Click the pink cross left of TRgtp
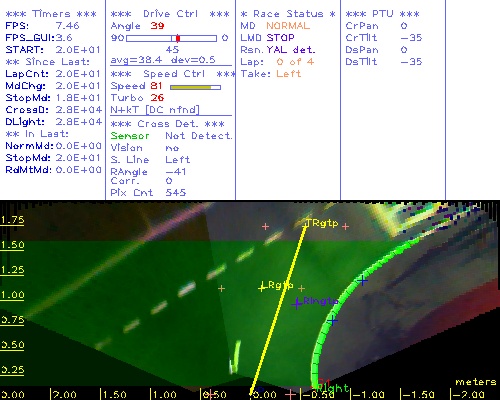 pyautogui.click(x=265, y=227)
